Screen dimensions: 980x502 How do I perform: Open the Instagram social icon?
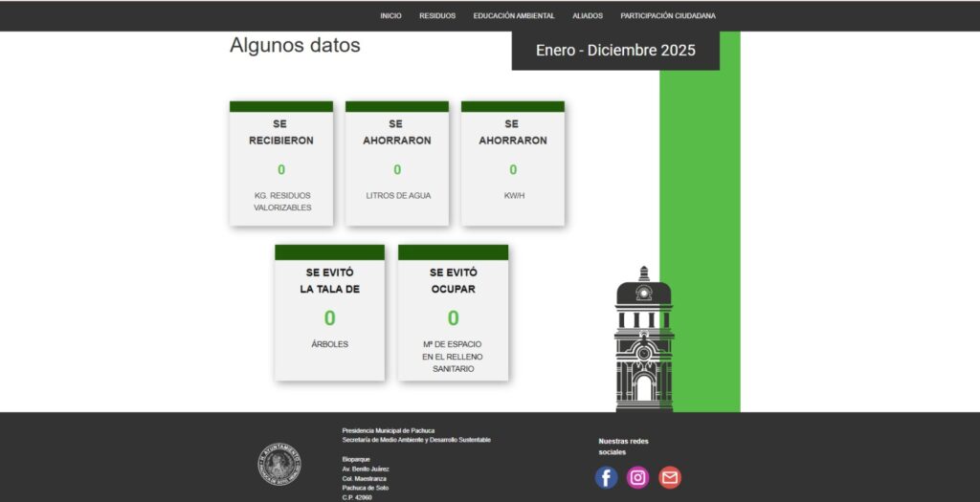coord(637,478)
